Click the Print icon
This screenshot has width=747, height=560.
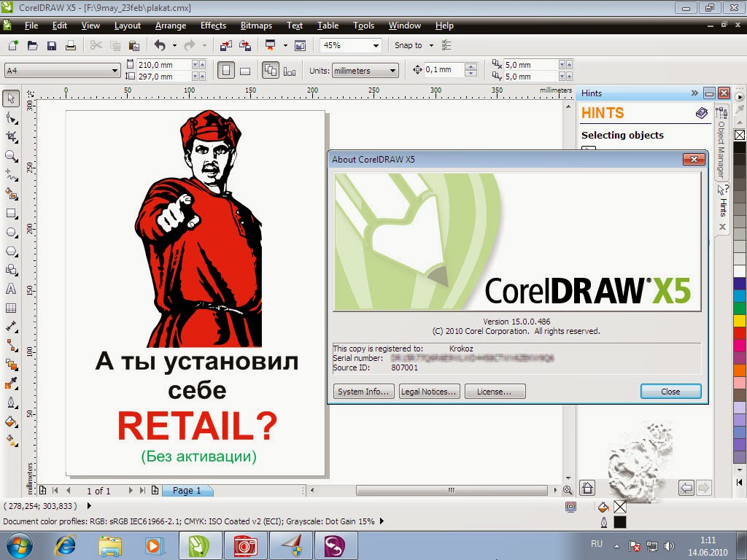point(71,46)
